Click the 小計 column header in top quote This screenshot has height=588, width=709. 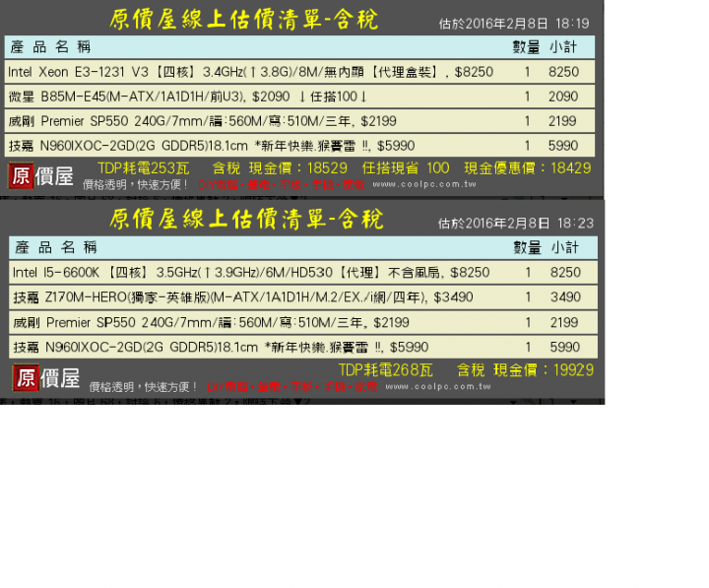(563, 46)
